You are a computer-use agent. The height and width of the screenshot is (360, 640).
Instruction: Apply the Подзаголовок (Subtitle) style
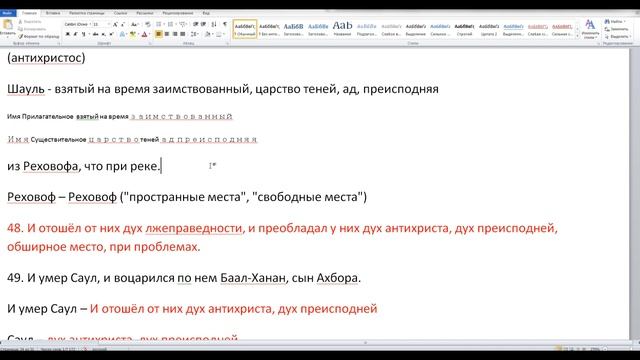click(367, 29)
